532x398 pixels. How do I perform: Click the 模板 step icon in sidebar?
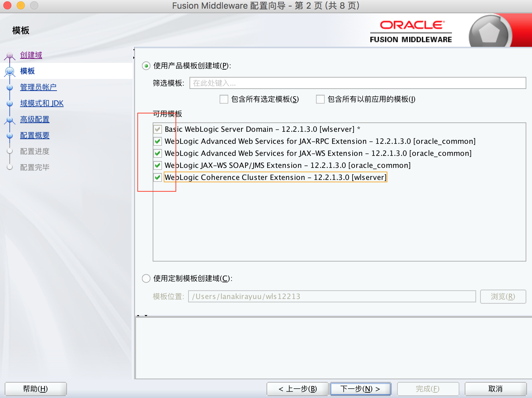coord(10,71)
